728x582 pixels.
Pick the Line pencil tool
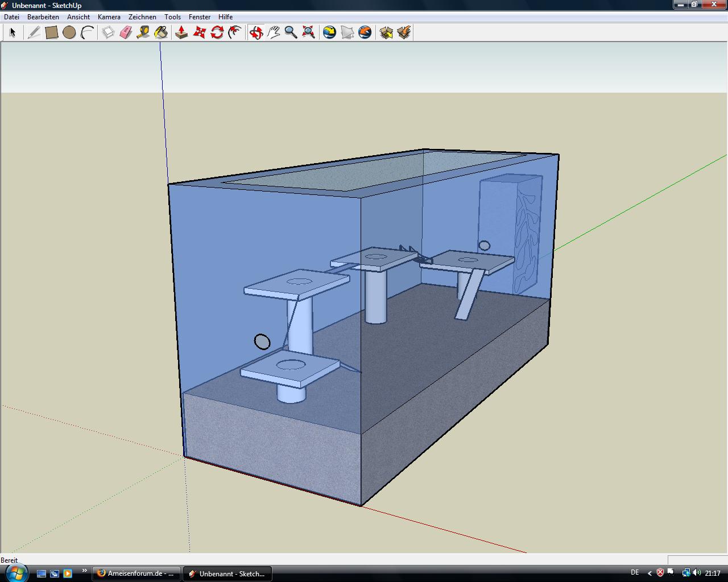[34, 32]
